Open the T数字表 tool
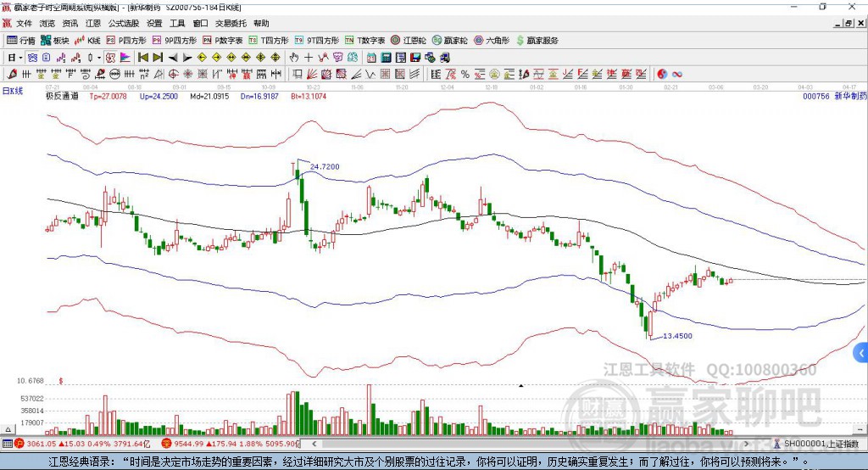Screen dimensions: 868x470 click(x=364, y=41)
